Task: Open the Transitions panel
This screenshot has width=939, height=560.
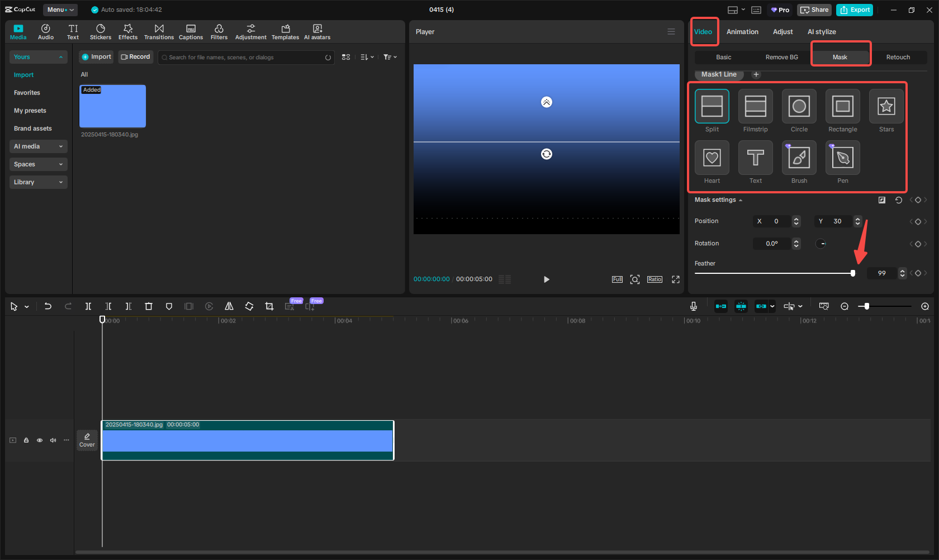Action: (159, 32)
